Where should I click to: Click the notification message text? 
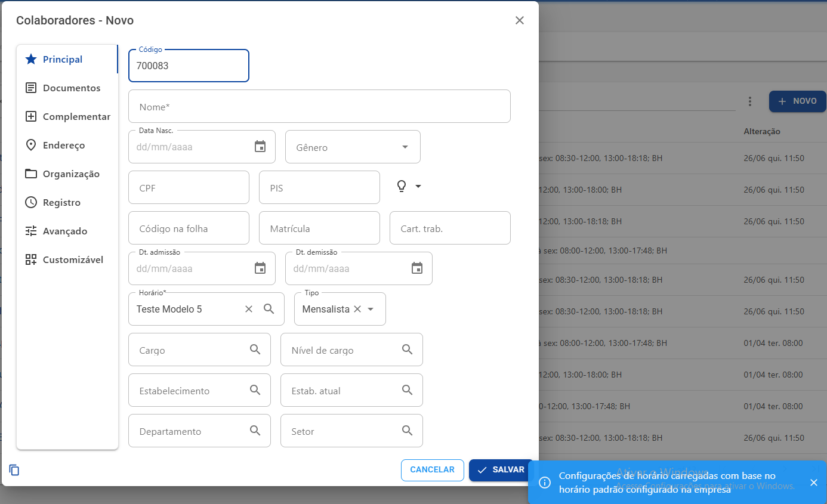(x=667, y=483)
